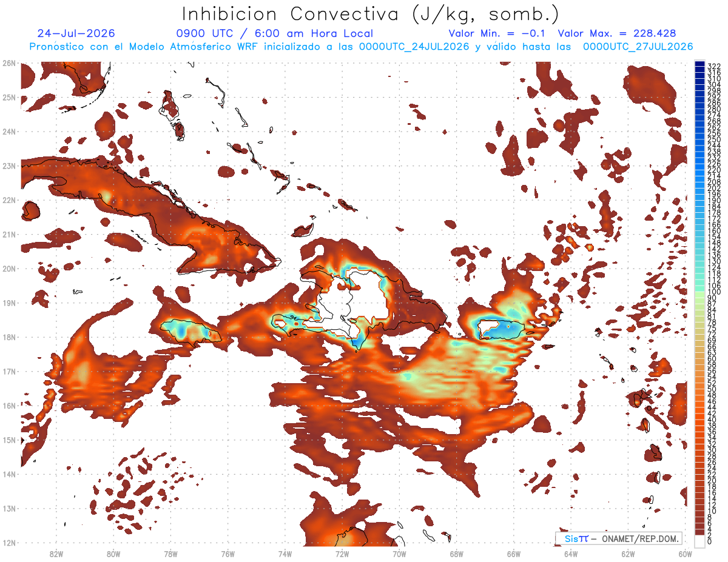Click the color scale value 50
728x562 pixels.
coord(712,389)
